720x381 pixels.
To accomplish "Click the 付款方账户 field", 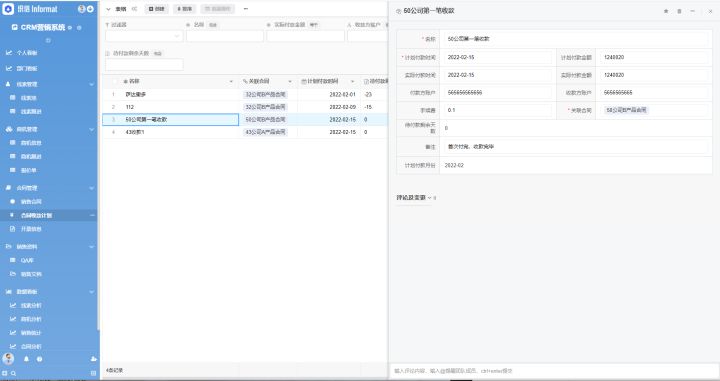I will tap(497, 93).
